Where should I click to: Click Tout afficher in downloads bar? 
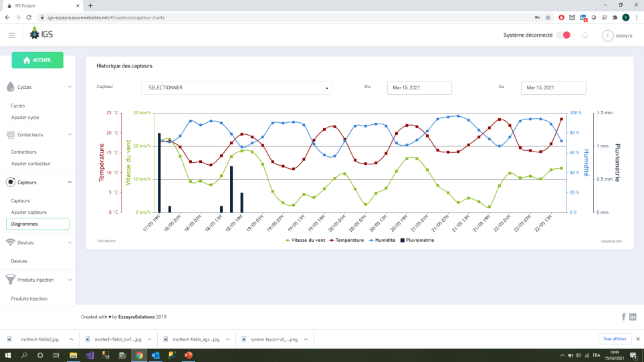coord(615,339)
